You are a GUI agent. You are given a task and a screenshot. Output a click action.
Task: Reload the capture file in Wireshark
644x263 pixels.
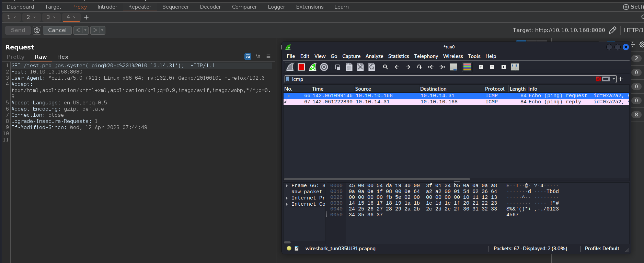pyautogui.click(x=372, y=67)
